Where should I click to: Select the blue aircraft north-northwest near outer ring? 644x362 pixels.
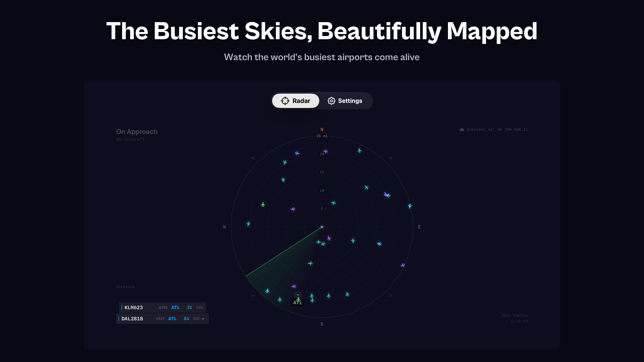click(297, 153)
